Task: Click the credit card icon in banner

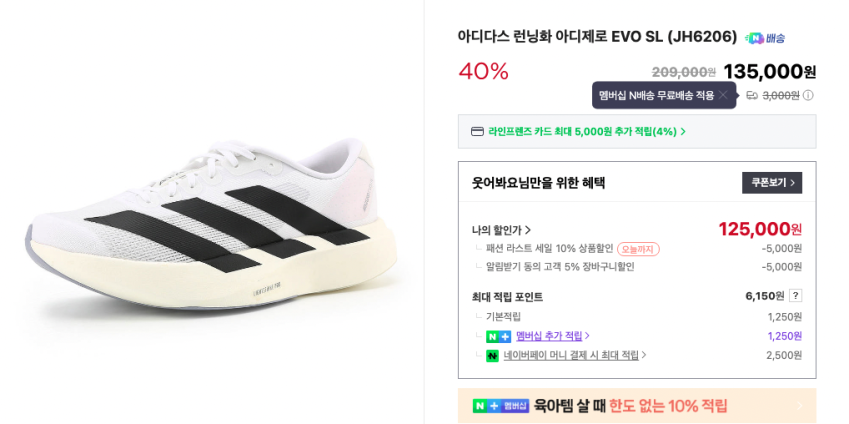Action: 478,131
